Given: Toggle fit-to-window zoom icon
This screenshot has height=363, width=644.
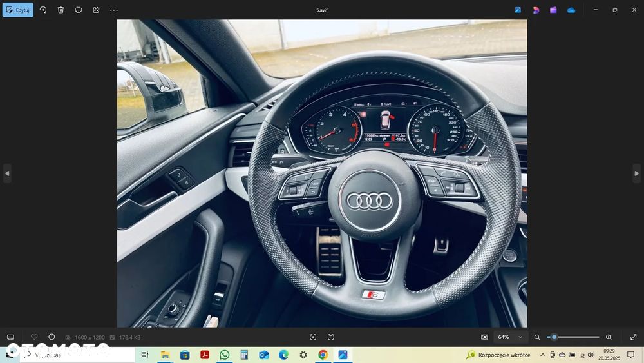Looking at the screenshot, I should (485, 337).
